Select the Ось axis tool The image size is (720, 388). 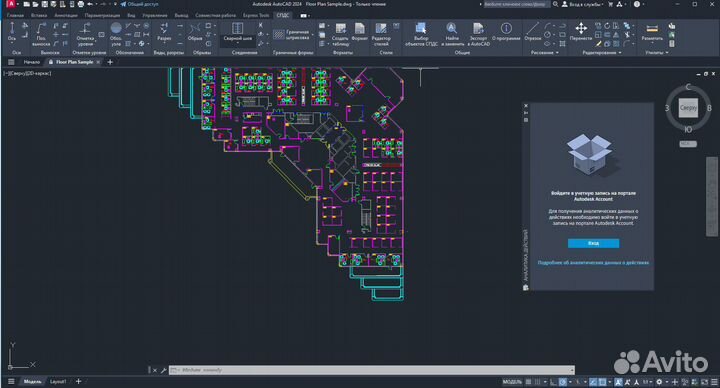tap(12, 32)
